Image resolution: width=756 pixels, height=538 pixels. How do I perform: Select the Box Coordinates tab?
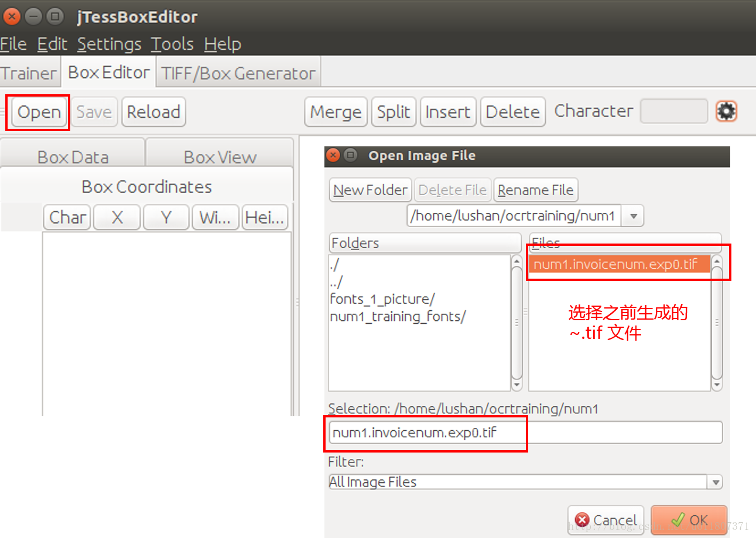[147, 187]
